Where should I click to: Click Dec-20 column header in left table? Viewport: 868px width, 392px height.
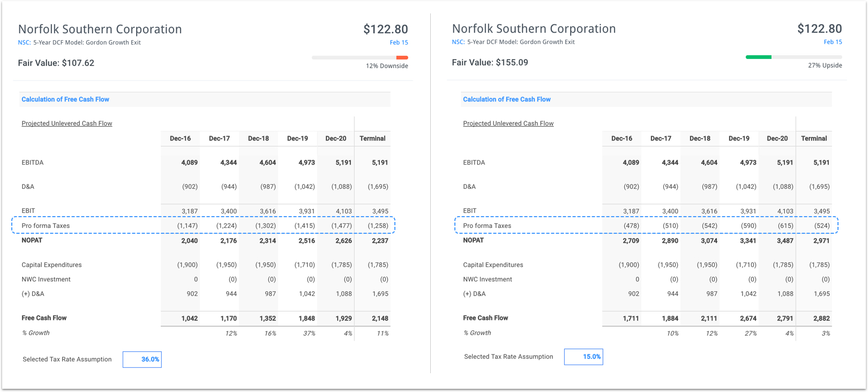point(336,138)
